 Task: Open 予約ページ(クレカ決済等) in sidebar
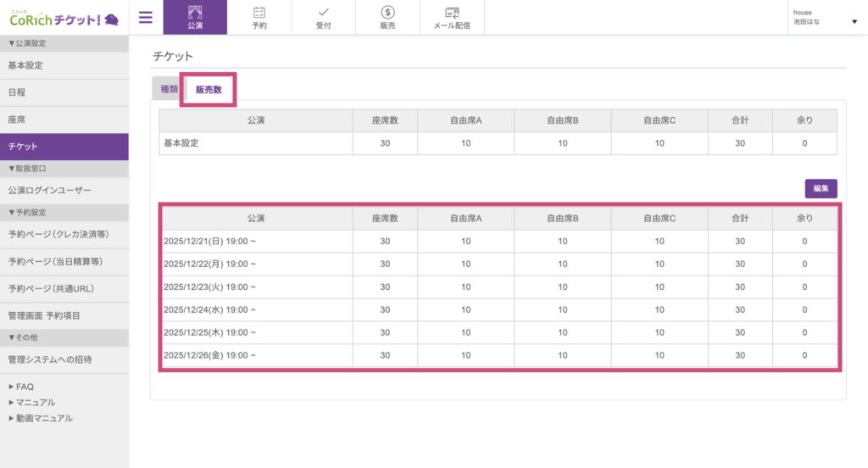coord(58,234)
